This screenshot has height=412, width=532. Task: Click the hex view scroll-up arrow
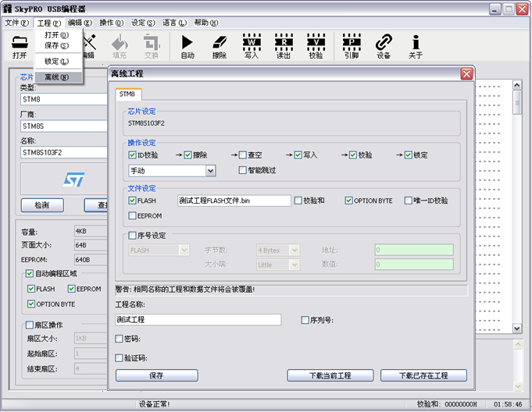(516, 85)
